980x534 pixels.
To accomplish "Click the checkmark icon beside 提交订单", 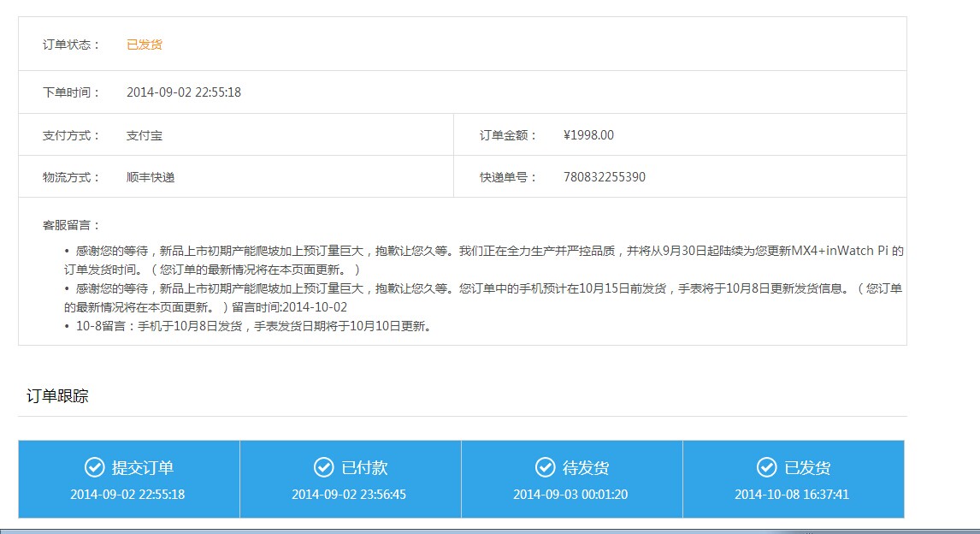I will coord(94,467).
